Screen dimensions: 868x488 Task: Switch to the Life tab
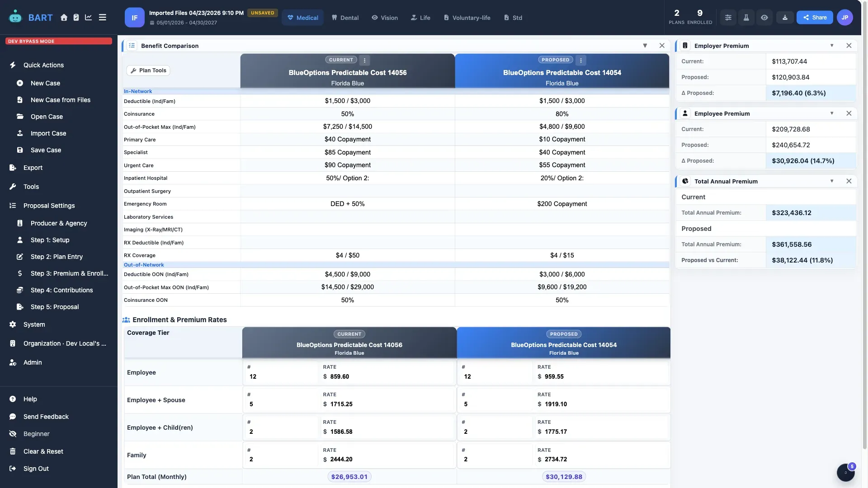click(x=420, y=18)
